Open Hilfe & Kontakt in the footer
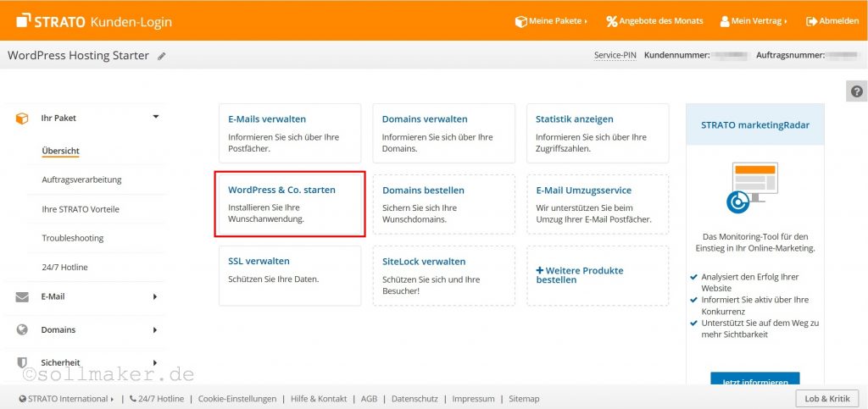The height and width of the screenshot is (409, 868). coord(319,399)
